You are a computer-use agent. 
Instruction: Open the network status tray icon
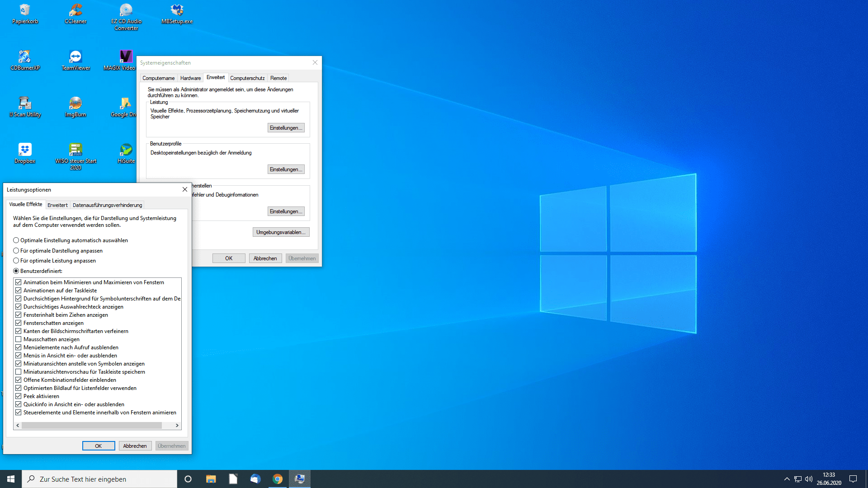(798, 479)
